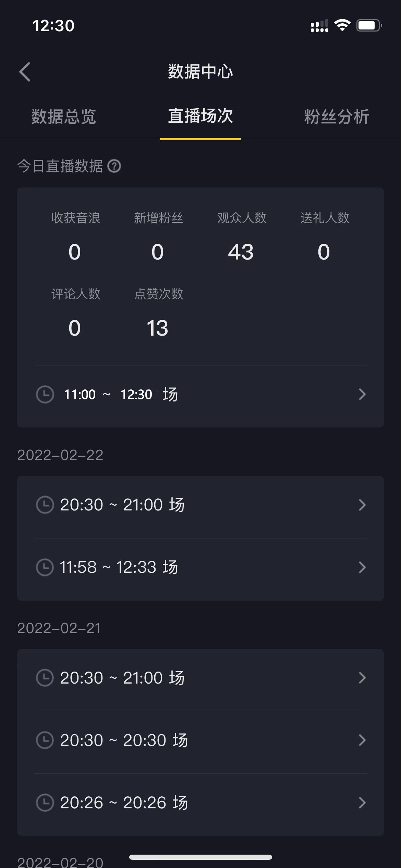This screenshot has height=868, width=401.
Task: Tap the back arrow icon
Action: click(x=25, y=72)
